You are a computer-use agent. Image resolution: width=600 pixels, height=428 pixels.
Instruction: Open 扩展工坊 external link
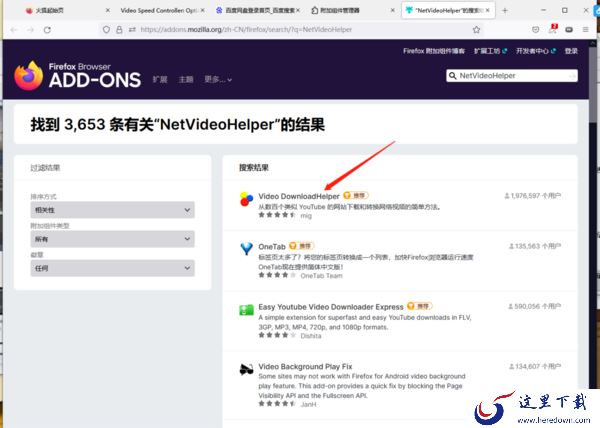(x=490, y=51)
